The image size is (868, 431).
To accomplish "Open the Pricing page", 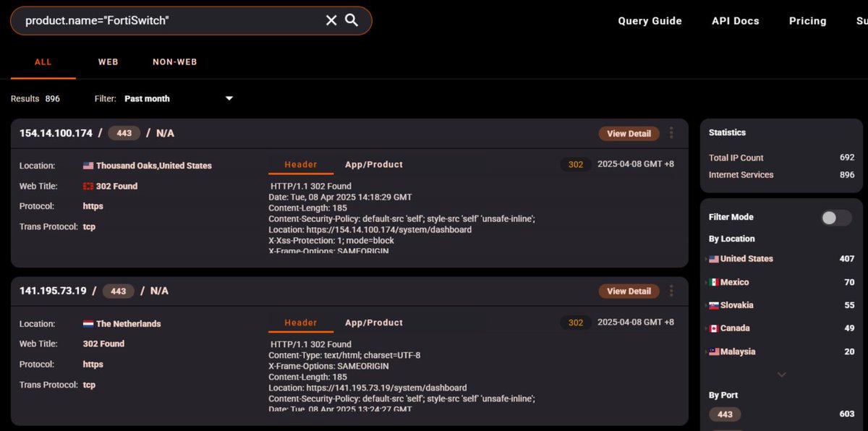I will [x=808, y=21].
